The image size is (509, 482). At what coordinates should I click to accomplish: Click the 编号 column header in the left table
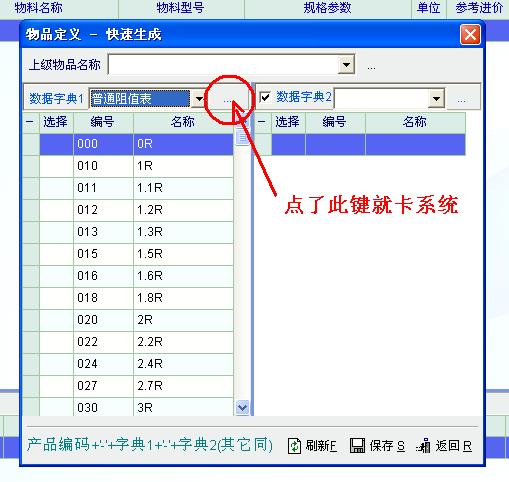point(103,122)
